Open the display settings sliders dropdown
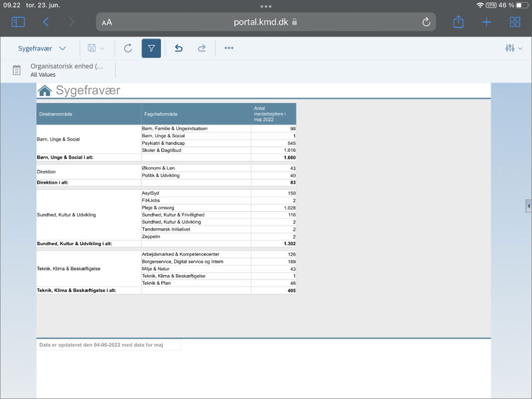This screenshot has height=399, width=532. [513, 48]
